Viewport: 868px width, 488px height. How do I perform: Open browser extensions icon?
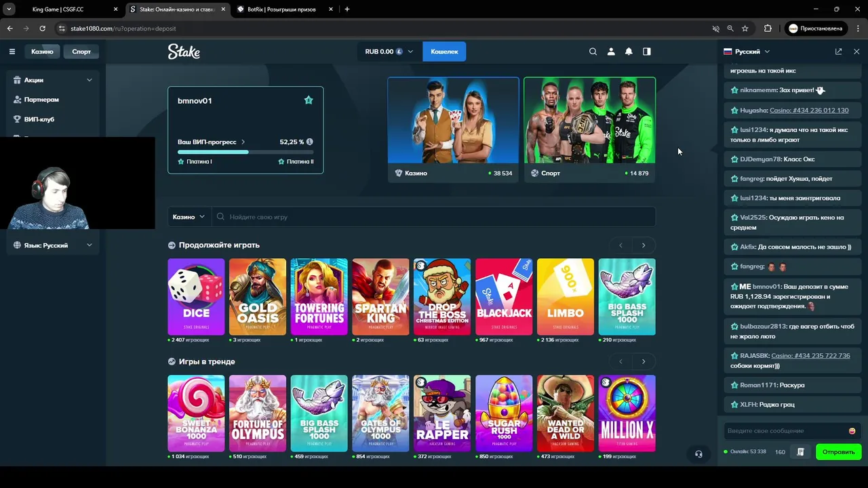pyautogui.click(x=768, y=28)
